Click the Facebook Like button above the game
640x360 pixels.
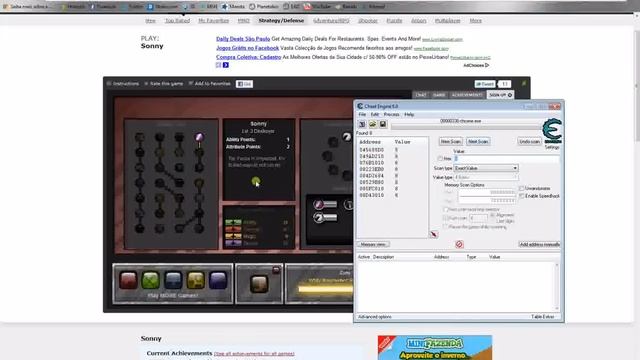coord(244,84)
